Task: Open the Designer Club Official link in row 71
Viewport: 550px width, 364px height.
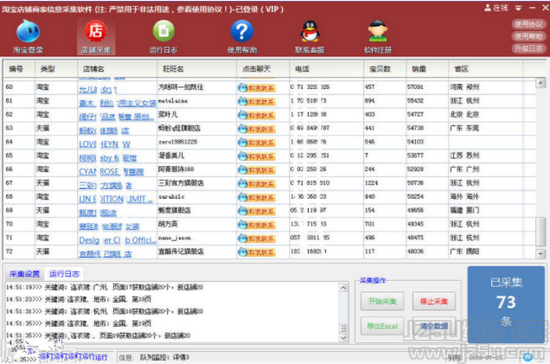Action: 117,240
